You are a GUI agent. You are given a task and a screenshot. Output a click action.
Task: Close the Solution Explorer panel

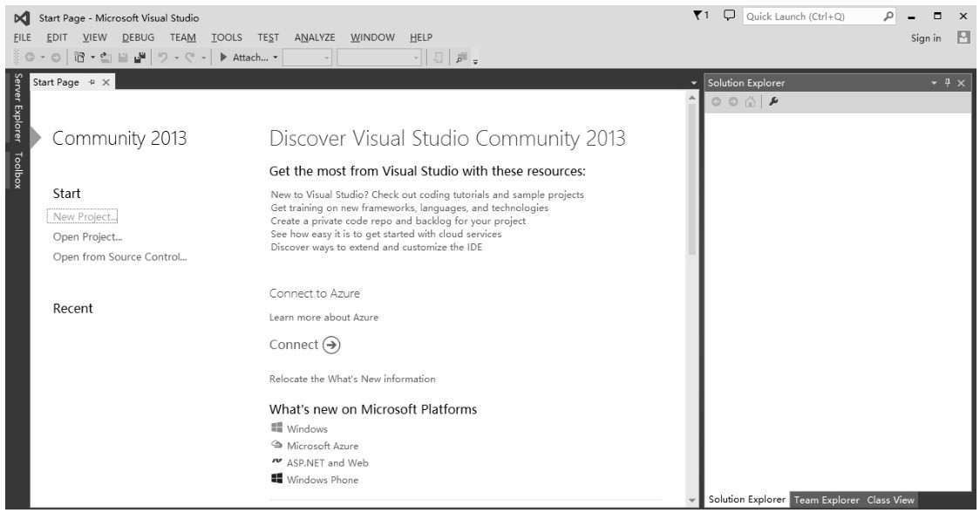pyautogui.click(x=961, y=83)
